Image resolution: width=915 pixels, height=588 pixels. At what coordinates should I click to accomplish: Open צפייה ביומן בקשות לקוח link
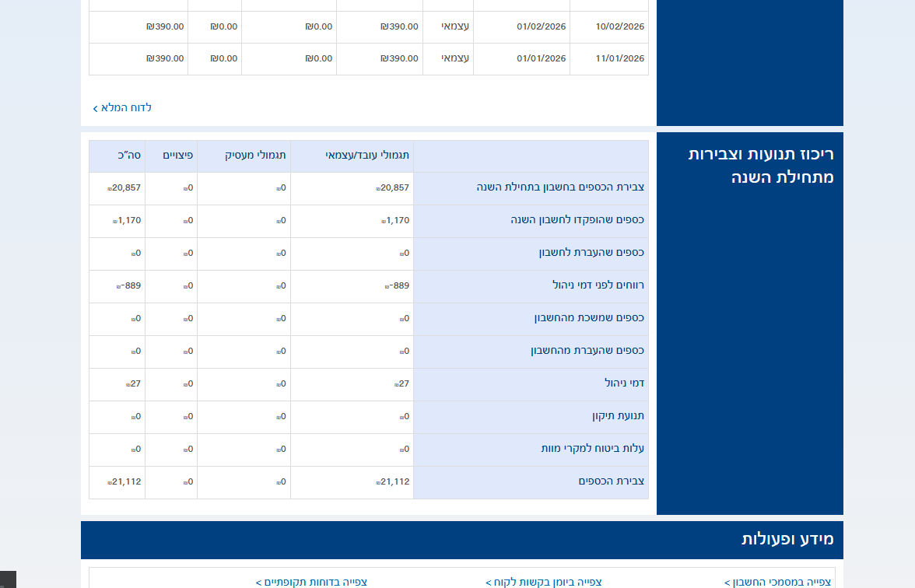(x=544, y=582)
